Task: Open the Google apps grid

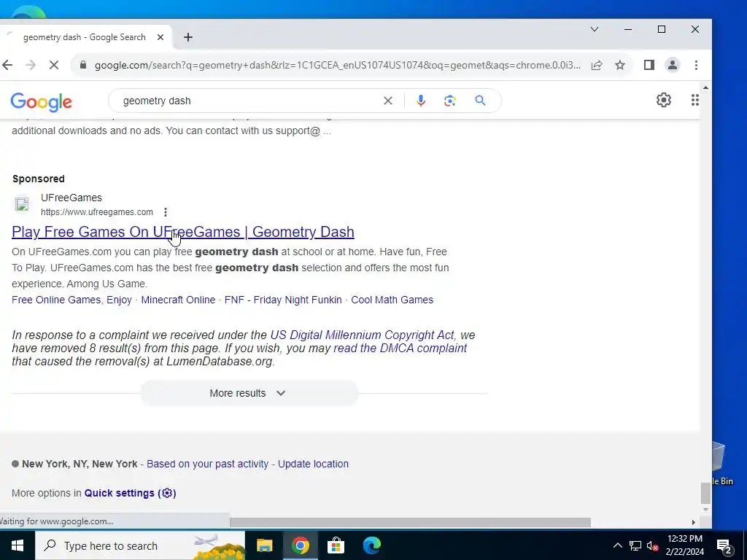Action: click(x=695, y=100)
